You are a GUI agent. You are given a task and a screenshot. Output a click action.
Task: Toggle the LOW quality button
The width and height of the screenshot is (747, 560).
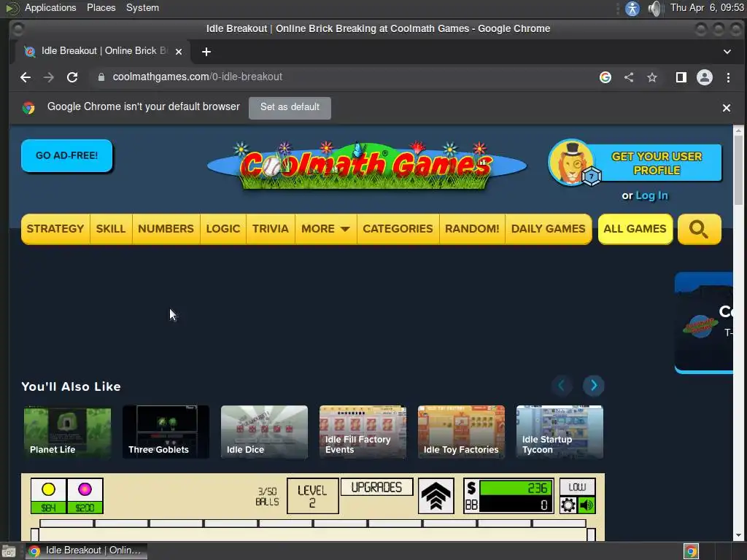tap(577, 486)
